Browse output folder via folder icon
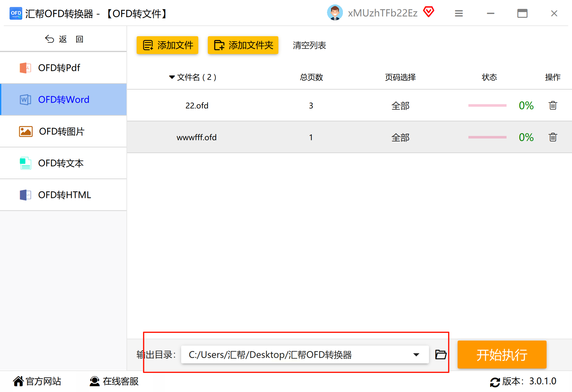Screen dimensions: 572x392 tap(441, 354)
